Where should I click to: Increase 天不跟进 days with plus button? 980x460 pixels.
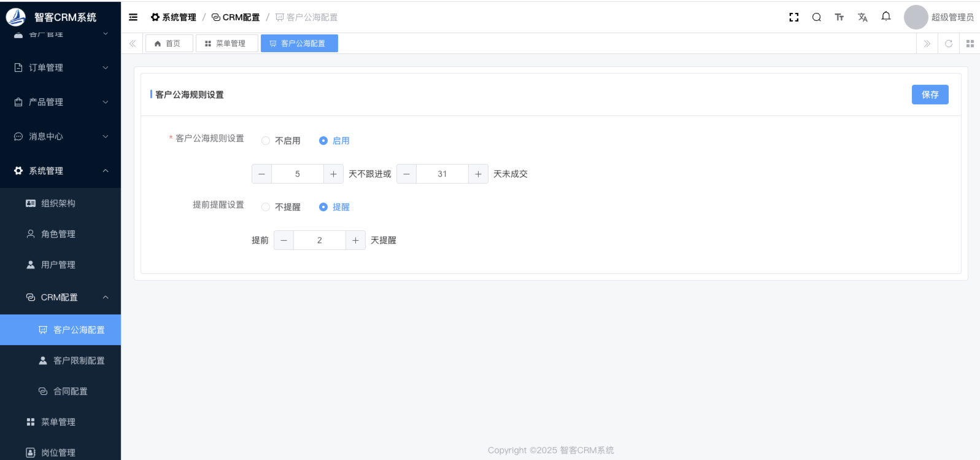click(x=333, y=174)
